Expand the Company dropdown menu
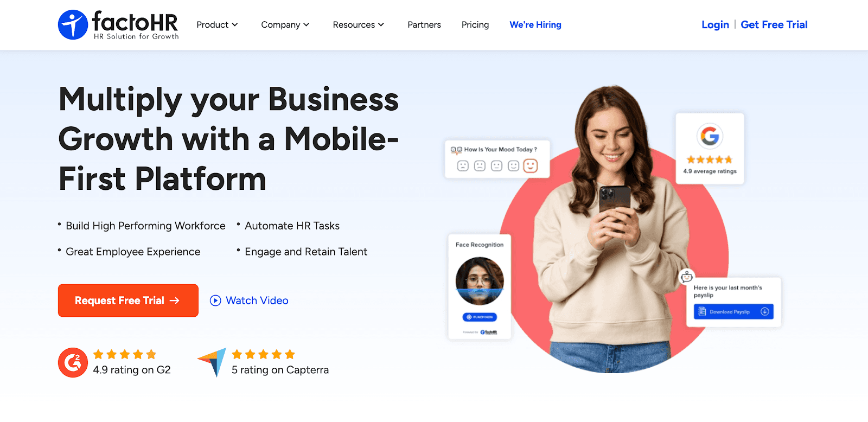The width and height of the screenshot is (868, 422). tap(285, 25)
